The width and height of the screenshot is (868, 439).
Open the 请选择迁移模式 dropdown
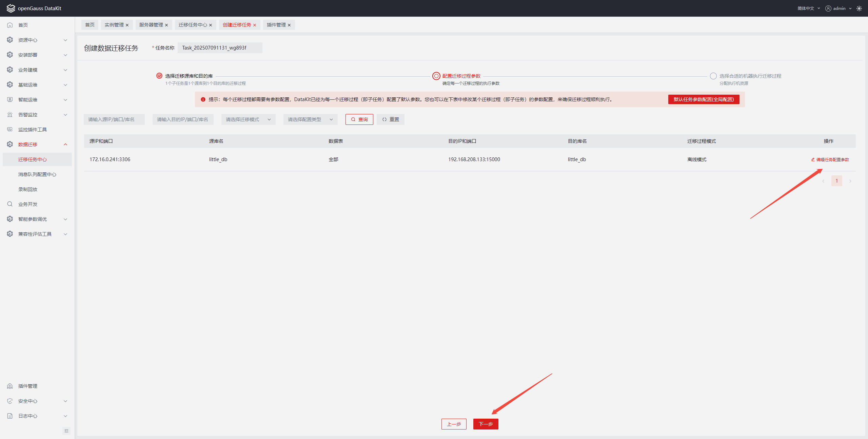pos(248,119)
